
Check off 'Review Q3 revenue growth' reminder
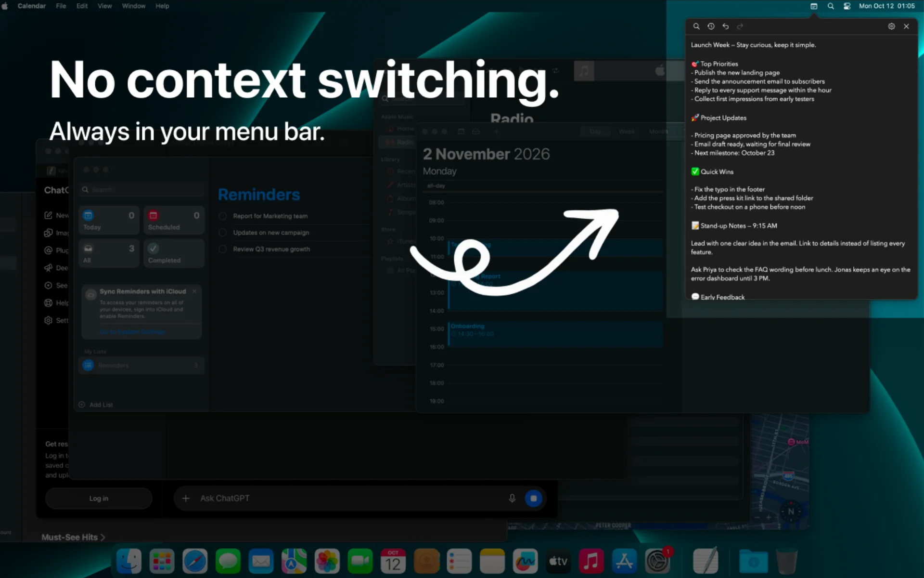[x=222, y=249]
